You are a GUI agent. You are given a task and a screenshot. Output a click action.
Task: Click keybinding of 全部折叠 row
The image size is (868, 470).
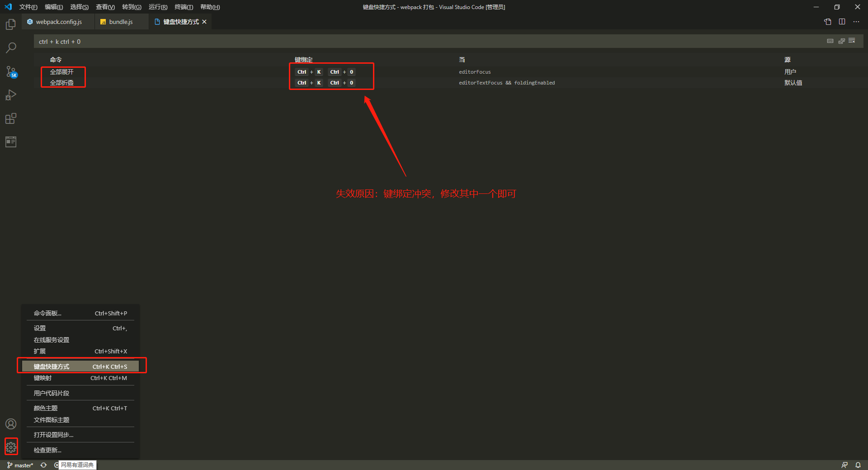coord(325,83)
